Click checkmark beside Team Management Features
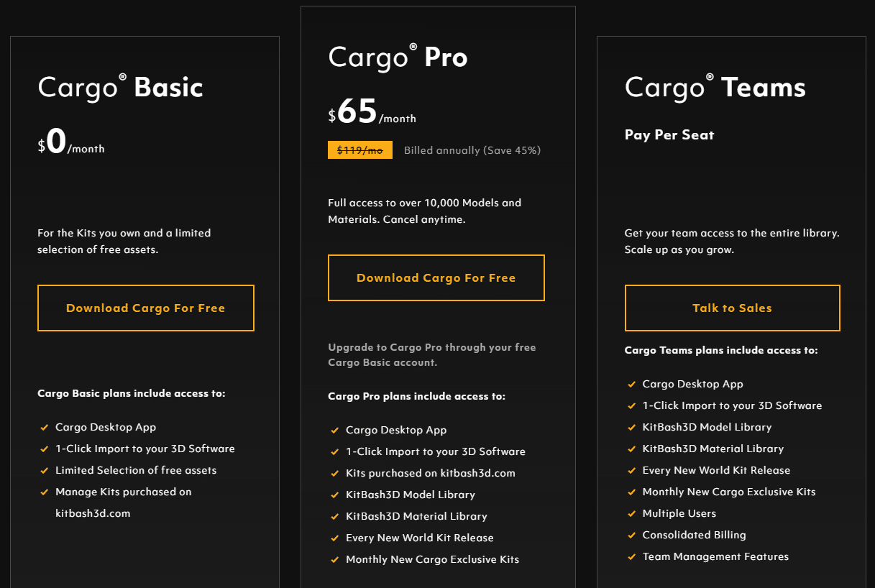The height and width of the screenshot is (588, 875). tap(632, 557)
